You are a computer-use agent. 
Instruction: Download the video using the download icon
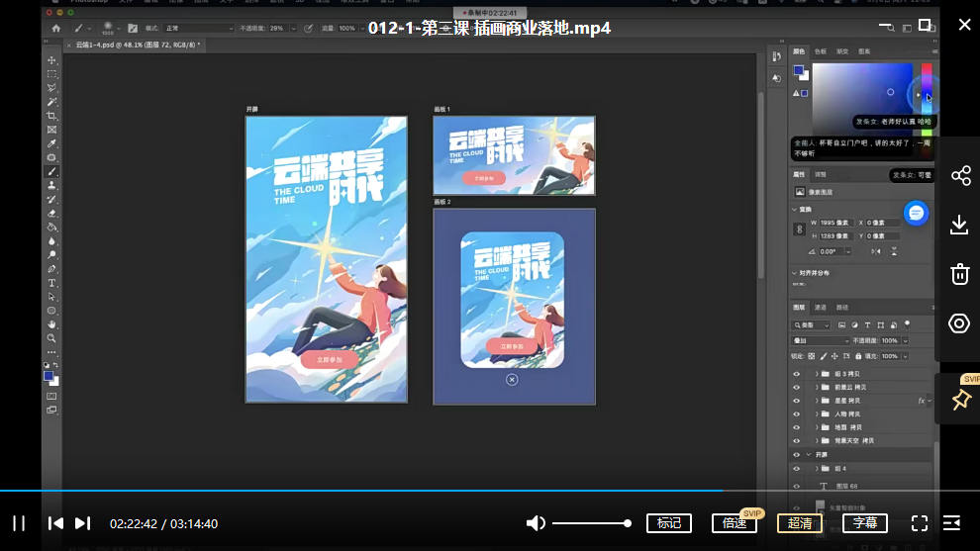[x=959, y=225]
